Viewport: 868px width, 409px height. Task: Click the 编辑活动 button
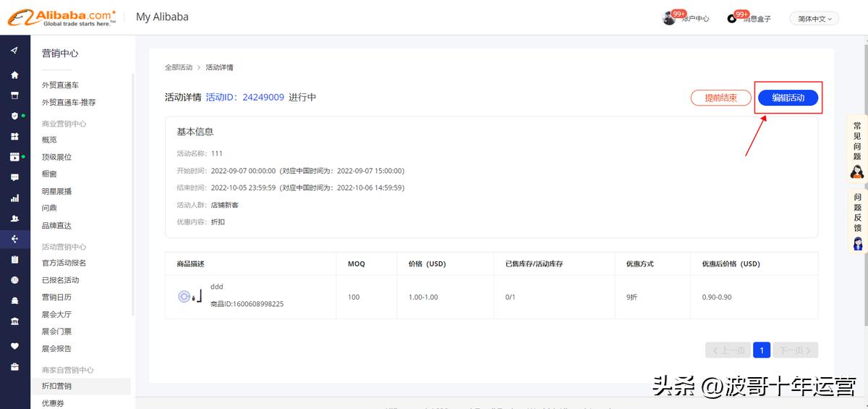788,98
